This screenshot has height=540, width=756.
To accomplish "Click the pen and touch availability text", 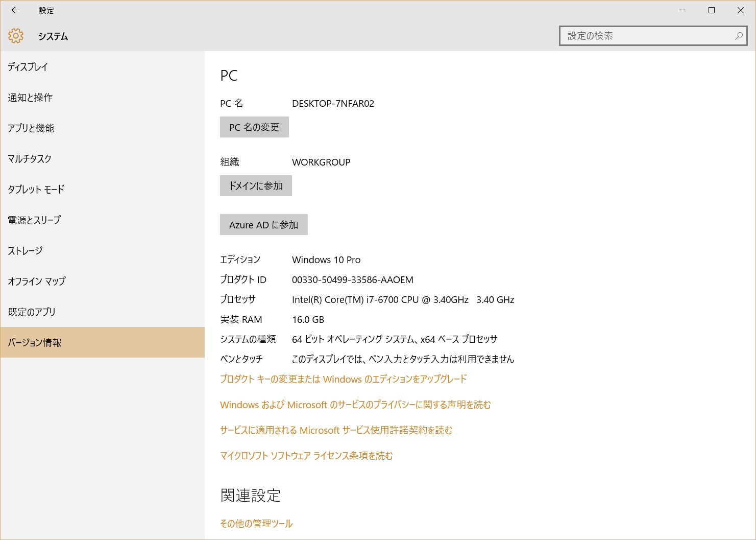I will point(403,359).
